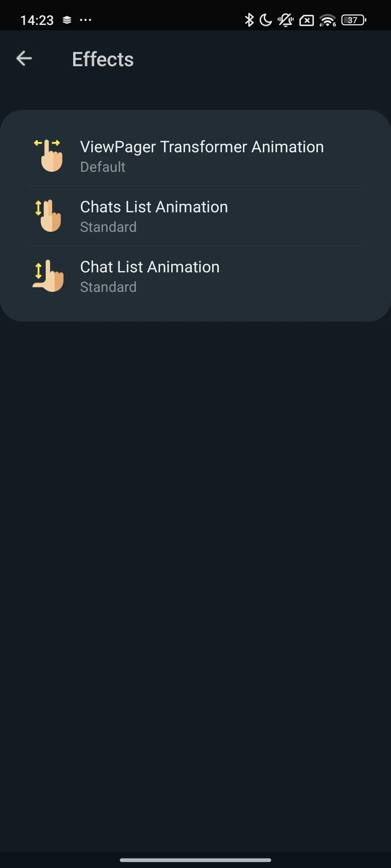Image resolution: width=391 pixels, height=868 pixels.
Task: Tap the Chats List Animation hand icon
Action: click(x=49, y=216)
